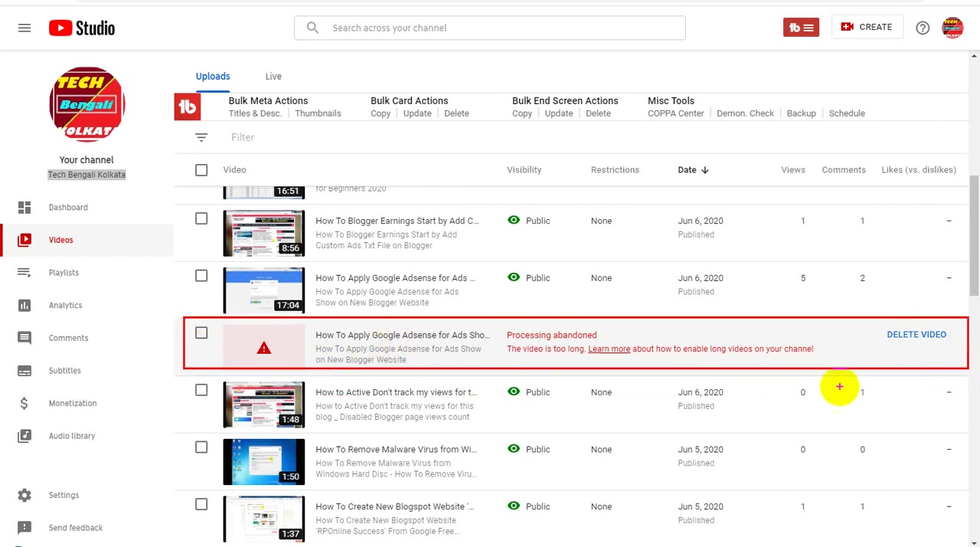Viewport: 980px width, 547px height.
Task: Sort by the Date column arrow
Action: 704,170
